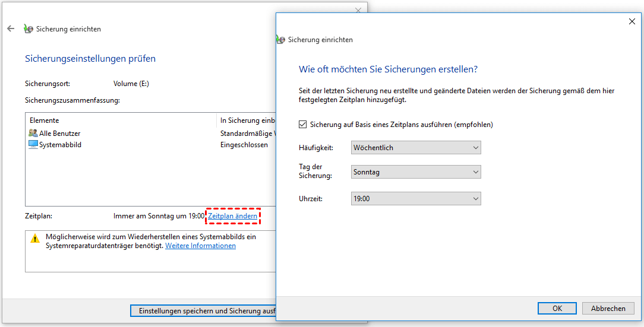Viewport: 644px width, 327px height.
Task: Go back with the arrow in the background window
Action: coord(11,28)
